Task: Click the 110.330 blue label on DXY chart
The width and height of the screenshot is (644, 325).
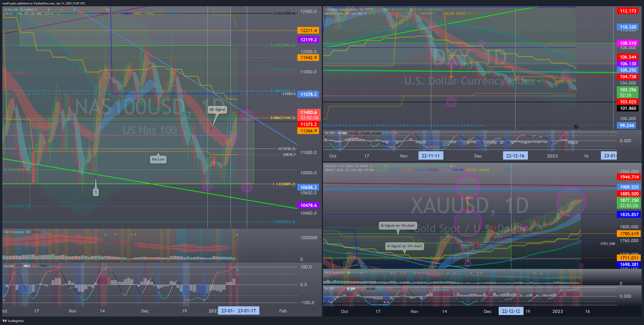Action: pos(627,27)
